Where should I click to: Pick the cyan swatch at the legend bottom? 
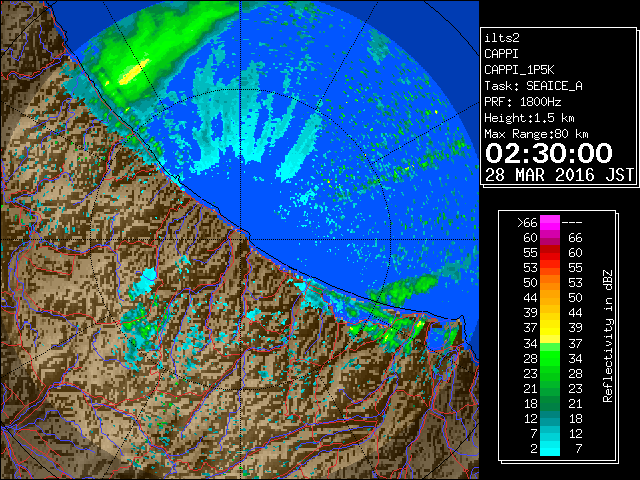tap(550, 448)
